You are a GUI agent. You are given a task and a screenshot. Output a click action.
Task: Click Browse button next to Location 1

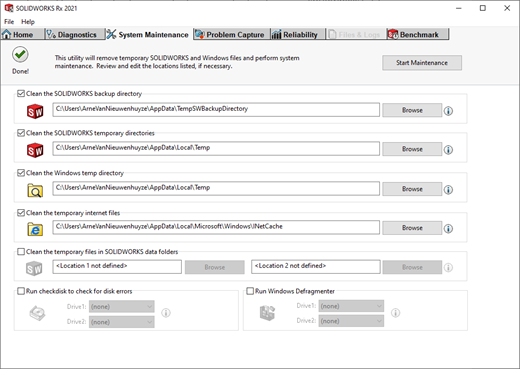coord(215,267)
